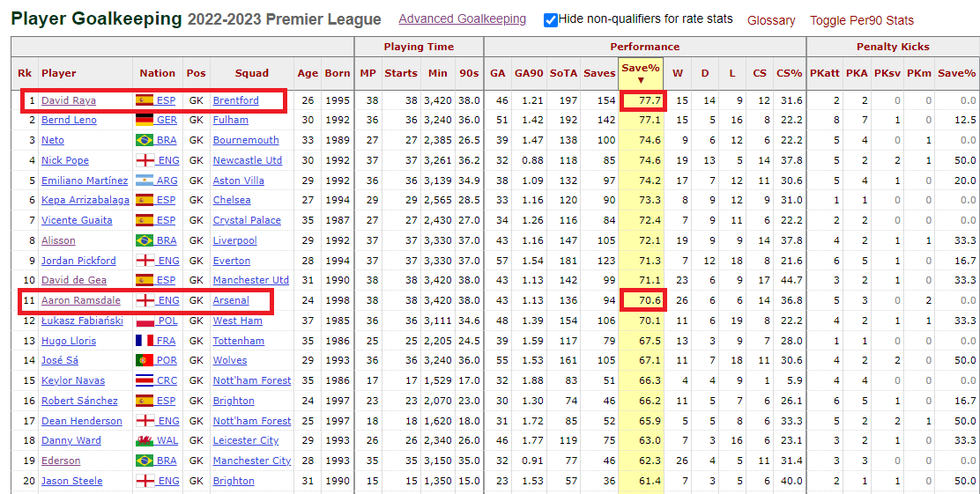This screenshot has width=980, height=494.
Task: Open Bernd Leno player page
Action: point(69,120)
